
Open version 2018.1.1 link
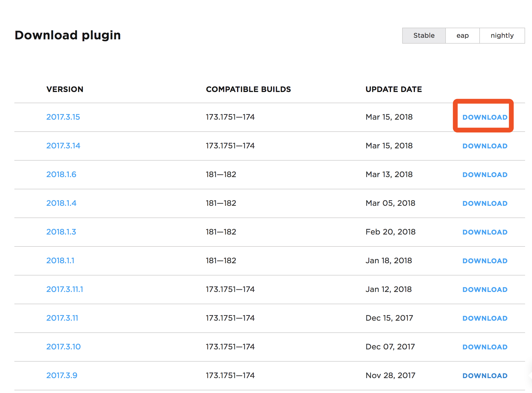60,261
